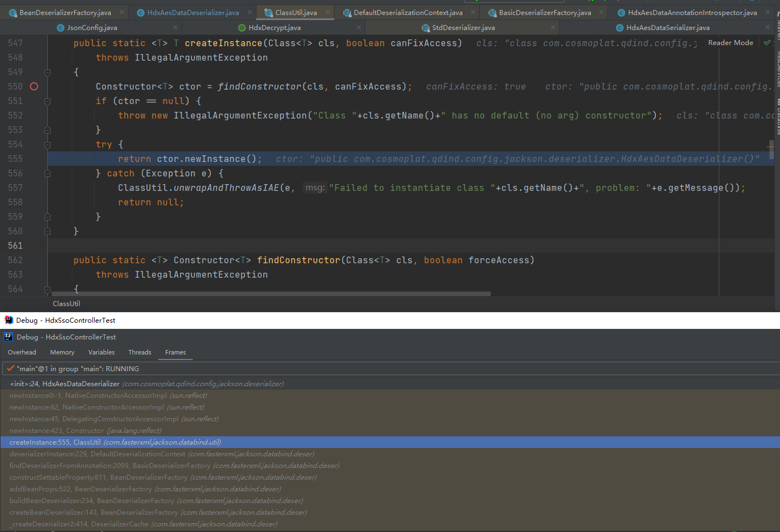The height and width of the screenshot is (532, 780).
Task: Close the DefaultDeserializationContext.java tab
Action: [x=473, y=12]
